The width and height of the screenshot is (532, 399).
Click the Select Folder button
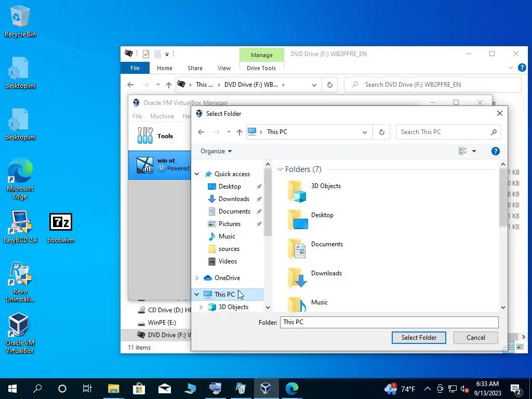click(419, 338)
